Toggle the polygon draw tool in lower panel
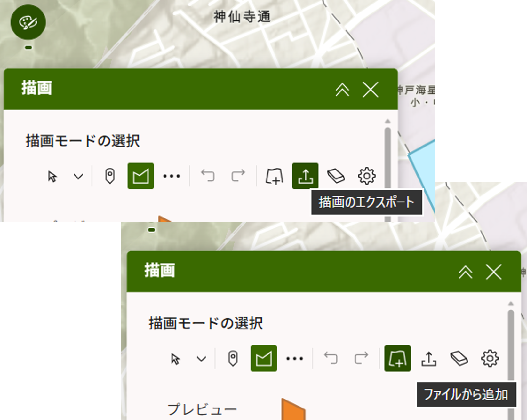Viewport: 527px width, 420px height. (x=264, y=358)
